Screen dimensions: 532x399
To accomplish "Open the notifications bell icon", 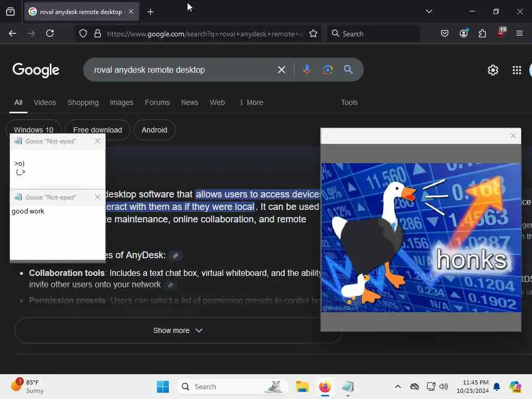I will [x=497, y=387].
